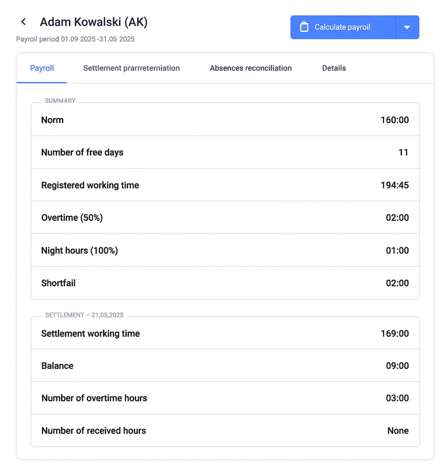Image resolution: width=448 pixels, height=476 pixels.
Task: Click the Night hours (100%) row
Action: coord(225,250)
